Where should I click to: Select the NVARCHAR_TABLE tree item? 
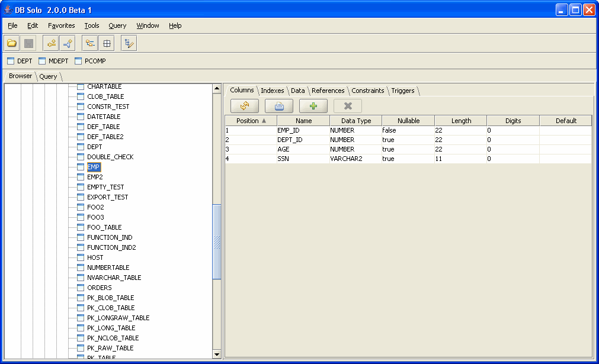(x=114, y=278)
